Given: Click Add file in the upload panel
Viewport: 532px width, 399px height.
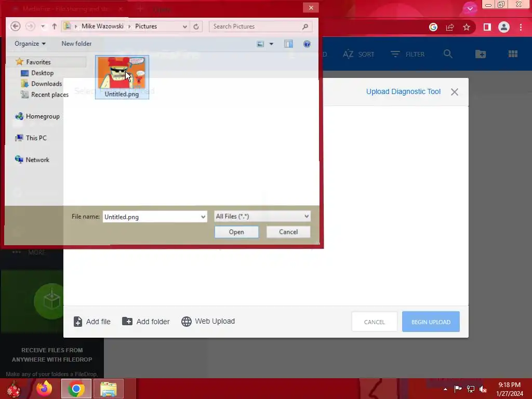Looking at the screenshot, I should pos(92,322).
